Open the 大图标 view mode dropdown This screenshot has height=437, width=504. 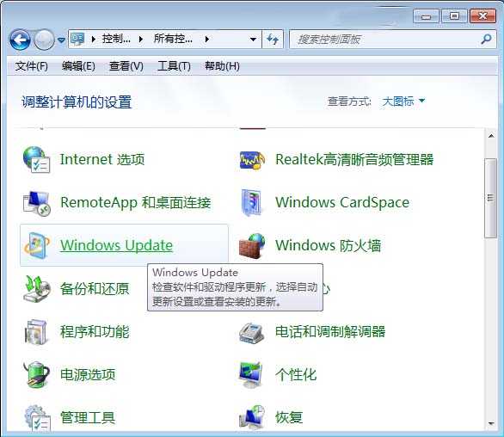[403, 102]
